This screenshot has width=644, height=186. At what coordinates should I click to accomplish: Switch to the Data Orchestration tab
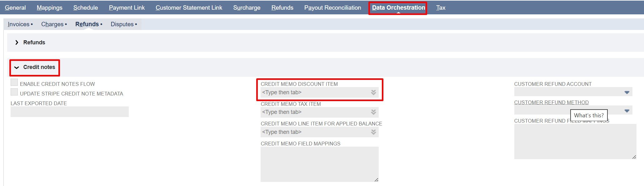point(398,8)
